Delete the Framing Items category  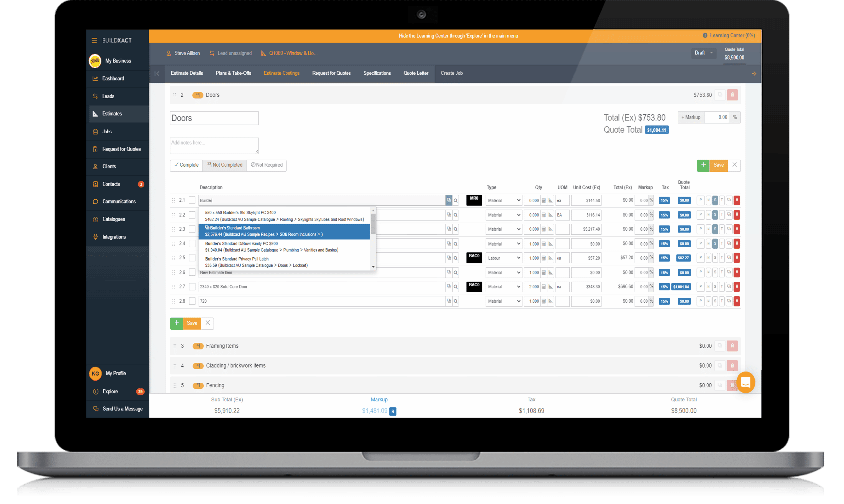[732, 346]
